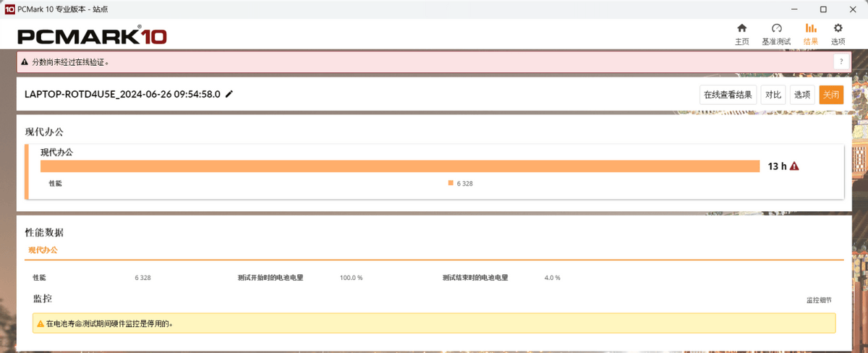Open the 结果 results chart icon
868x353 pixels.
click(811, 29)
